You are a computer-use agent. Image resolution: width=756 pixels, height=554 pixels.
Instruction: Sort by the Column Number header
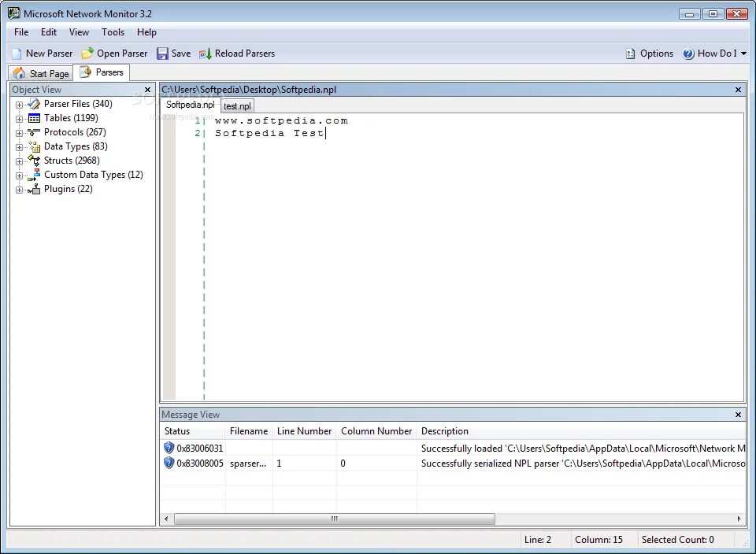(376, 431)
